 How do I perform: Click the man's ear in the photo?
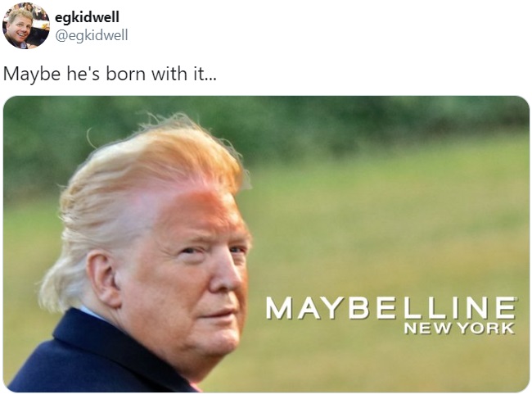pos(101,277)
